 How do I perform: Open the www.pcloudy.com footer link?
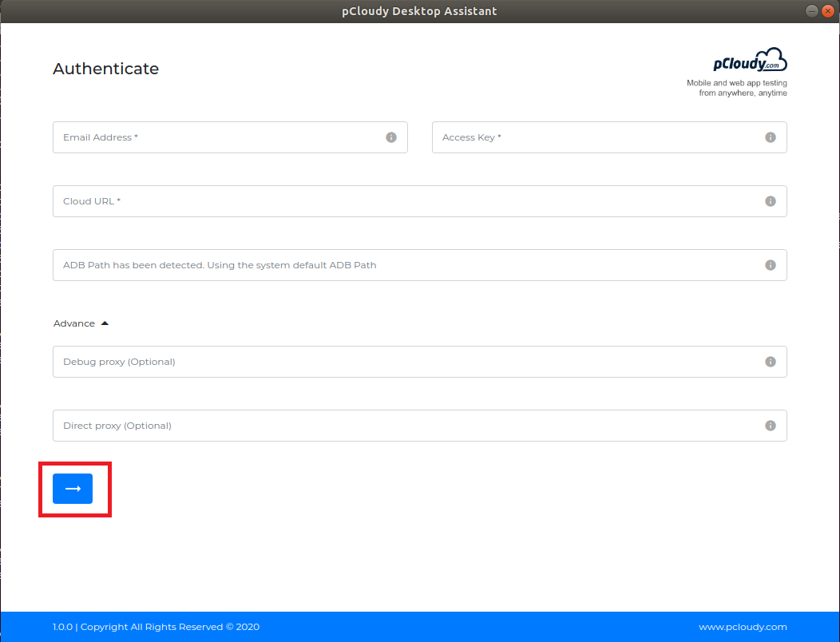click(743, 627)
